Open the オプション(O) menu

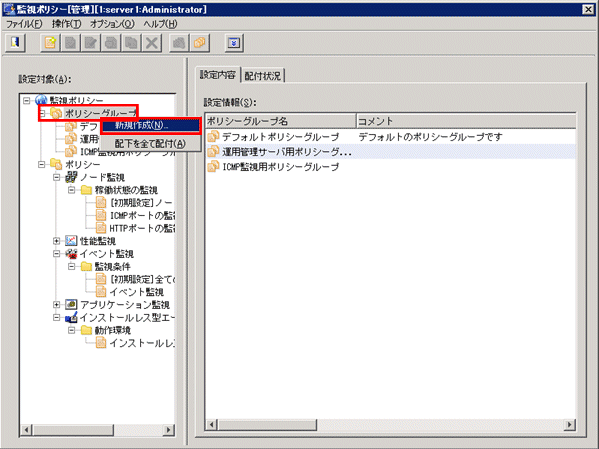(112, 24)
